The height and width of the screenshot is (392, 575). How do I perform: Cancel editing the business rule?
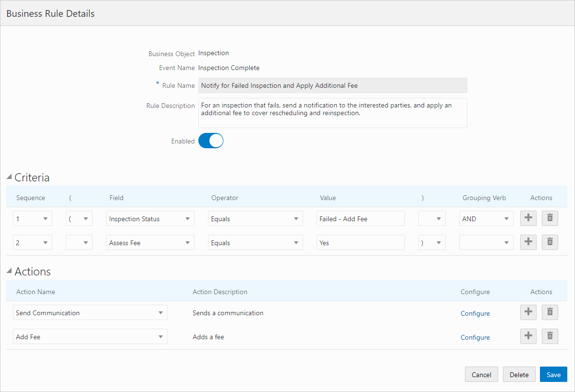point(481,374)
